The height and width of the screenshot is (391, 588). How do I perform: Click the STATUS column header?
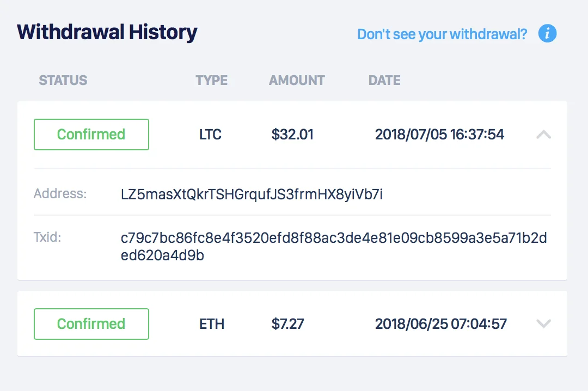coord(63,80)
